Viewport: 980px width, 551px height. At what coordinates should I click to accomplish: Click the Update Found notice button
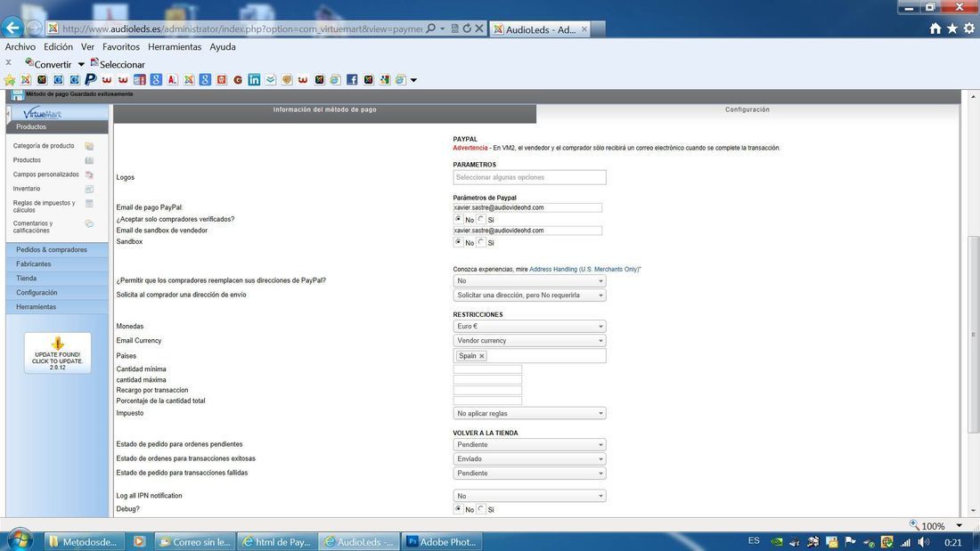[58, 353]
